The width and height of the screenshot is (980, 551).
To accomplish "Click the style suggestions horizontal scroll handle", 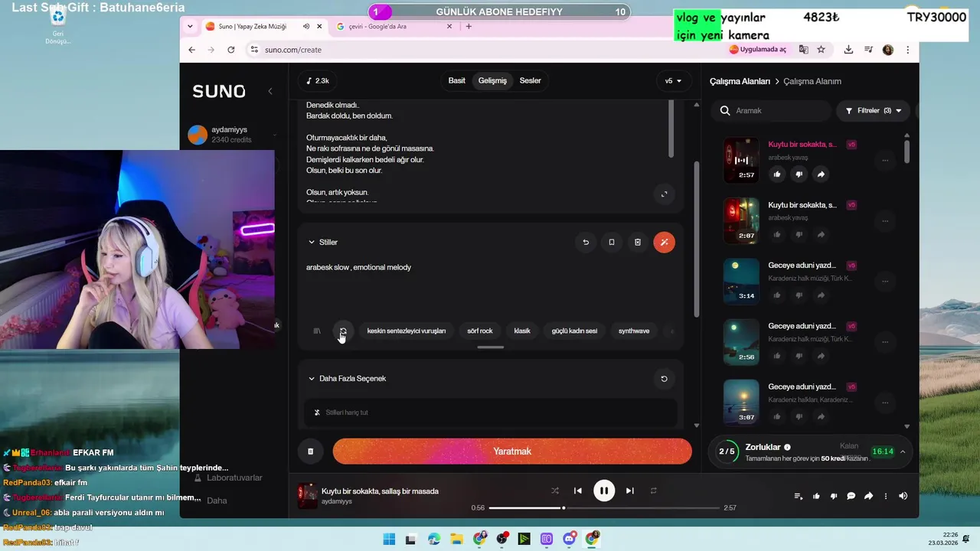I will click(x=490, y=347).
